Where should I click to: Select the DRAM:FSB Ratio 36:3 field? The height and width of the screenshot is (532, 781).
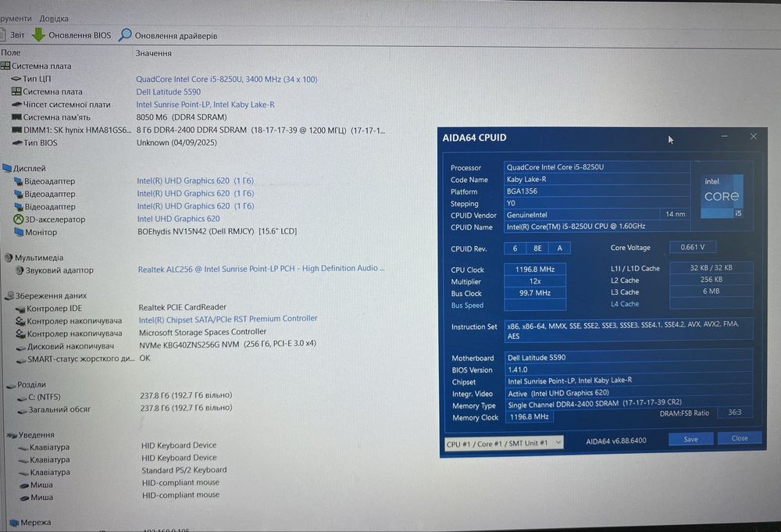pyautogui.click(x=735, y=412)
